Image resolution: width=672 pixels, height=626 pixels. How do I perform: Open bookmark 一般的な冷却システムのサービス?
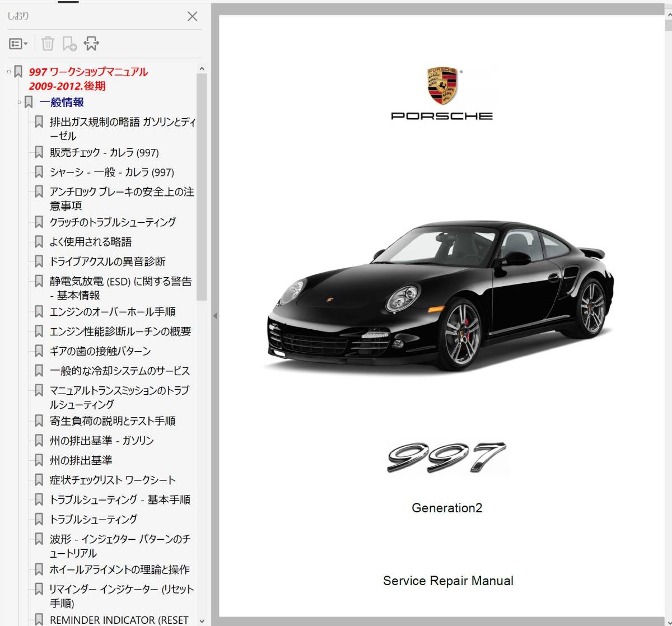(x=120, y=371)
